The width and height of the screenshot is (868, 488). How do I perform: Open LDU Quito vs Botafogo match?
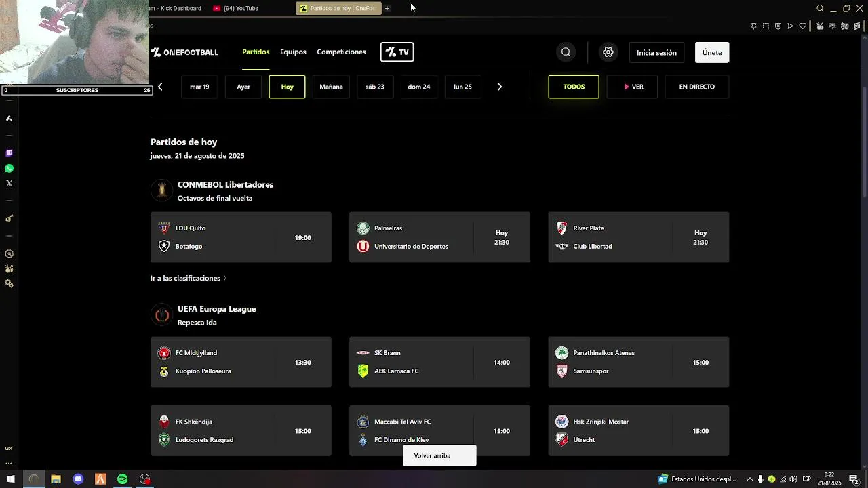tap(241, 237)
